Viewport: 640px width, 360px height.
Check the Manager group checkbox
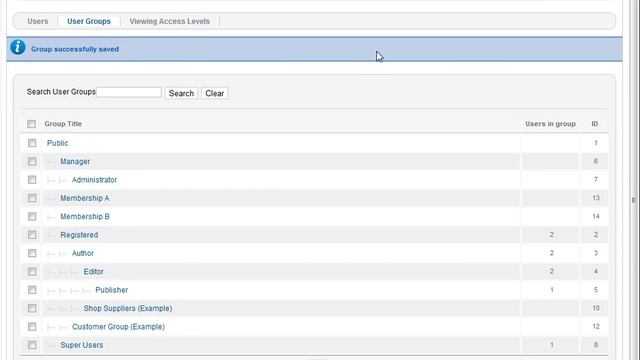[x=32, y=161]
